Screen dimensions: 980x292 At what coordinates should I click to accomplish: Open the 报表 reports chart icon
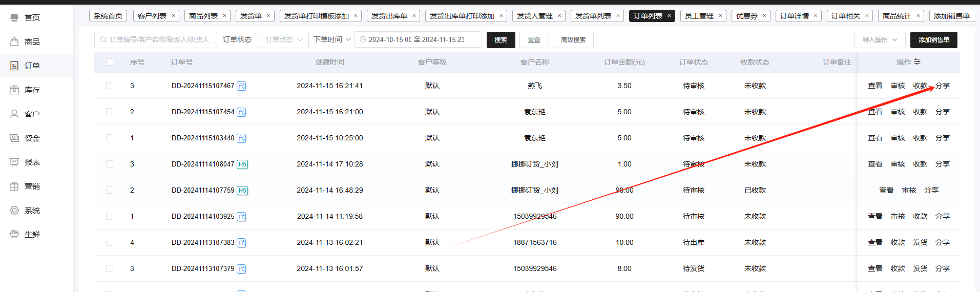pos(14,162)
